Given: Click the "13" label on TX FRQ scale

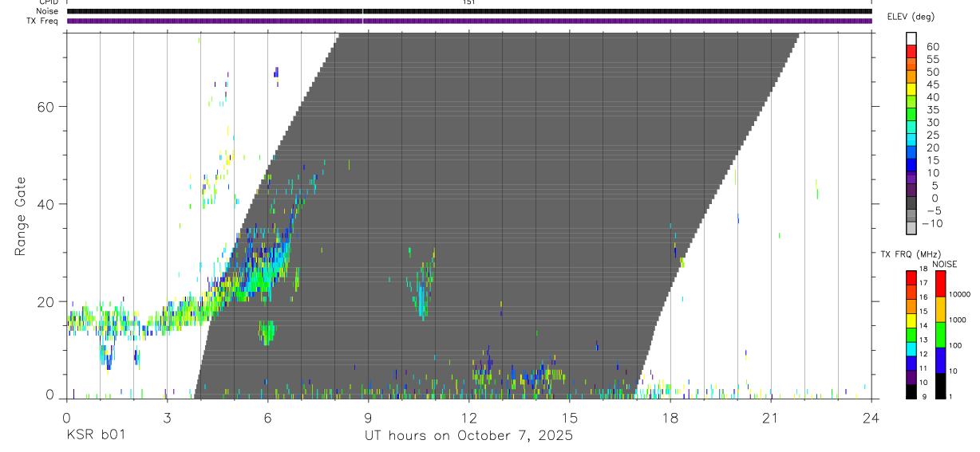Looking at the screenshot, I should (925, 340).
